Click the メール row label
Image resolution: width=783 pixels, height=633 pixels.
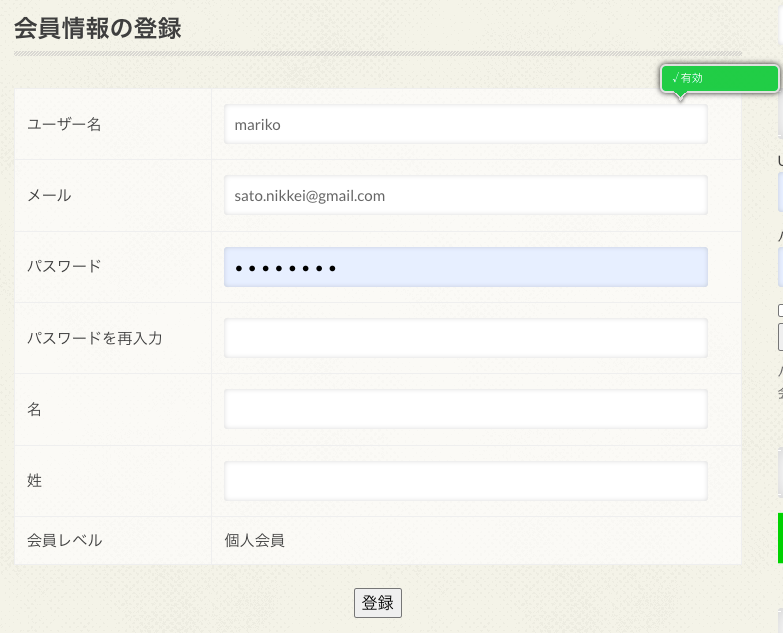pyautogui.click(x=49, y=196)
